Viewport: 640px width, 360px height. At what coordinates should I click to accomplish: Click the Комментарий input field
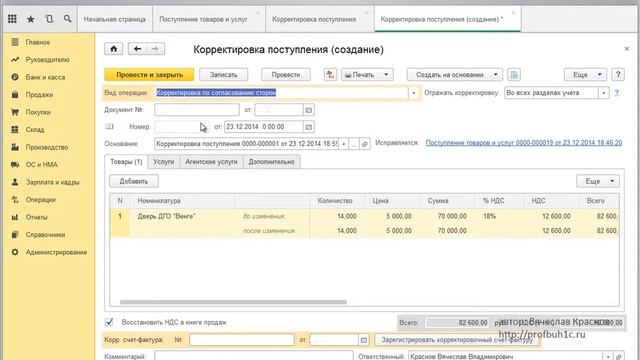(x=253, y=356)
